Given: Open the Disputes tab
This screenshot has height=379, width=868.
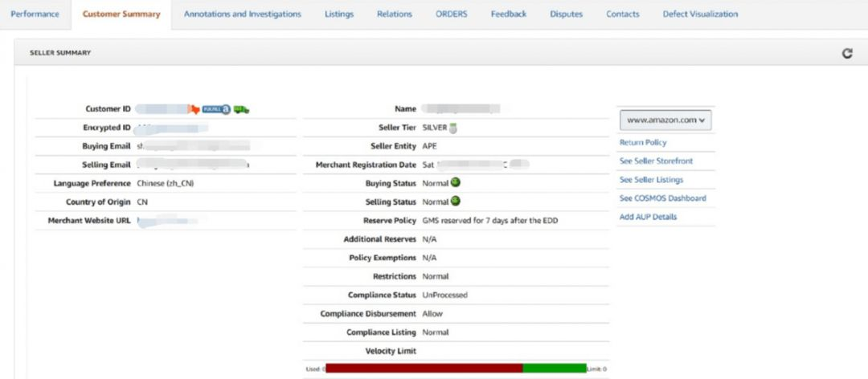Looking at the screenshot, I should (567, 14).
